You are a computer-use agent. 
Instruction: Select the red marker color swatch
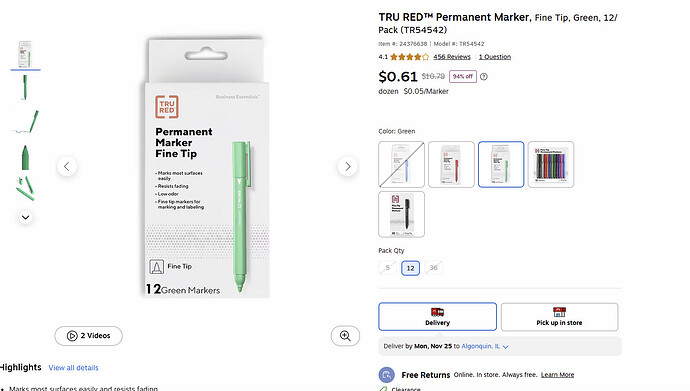click(x=451, y=164)
